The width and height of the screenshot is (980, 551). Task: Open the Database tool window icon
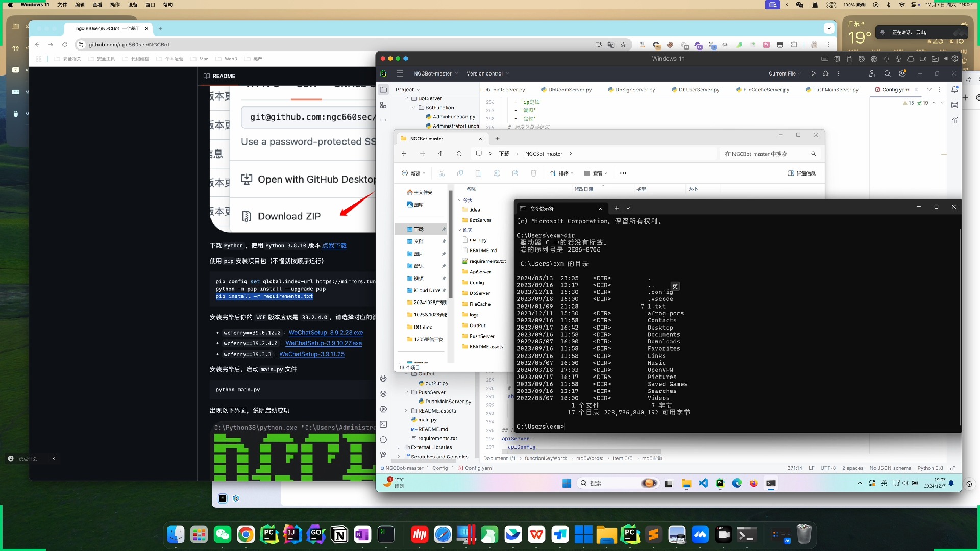coord(954,105)
